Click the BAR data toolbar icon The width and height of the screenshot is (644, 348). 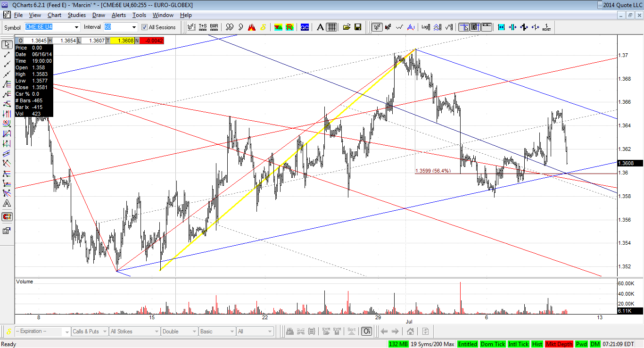214,27
